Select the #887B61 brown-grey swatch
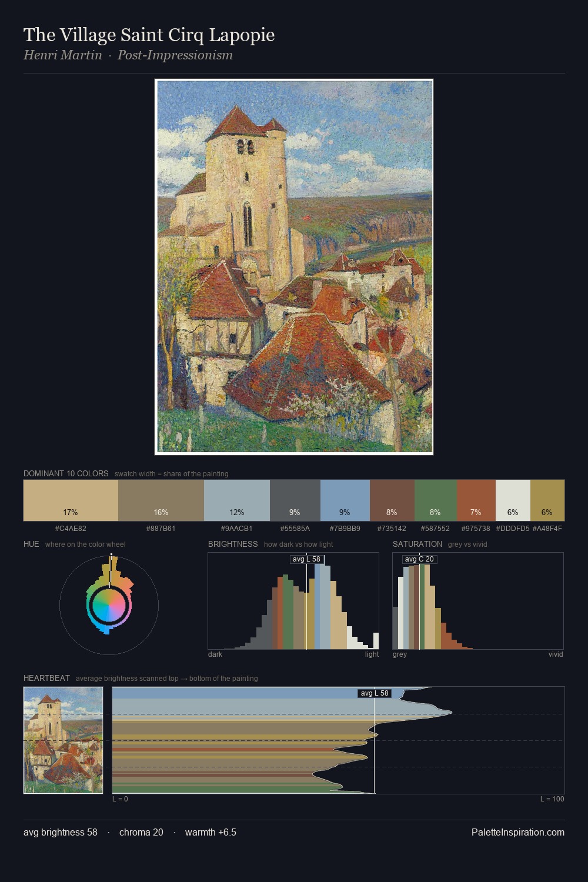The image size is (588, 882). (x=161, y=500)
